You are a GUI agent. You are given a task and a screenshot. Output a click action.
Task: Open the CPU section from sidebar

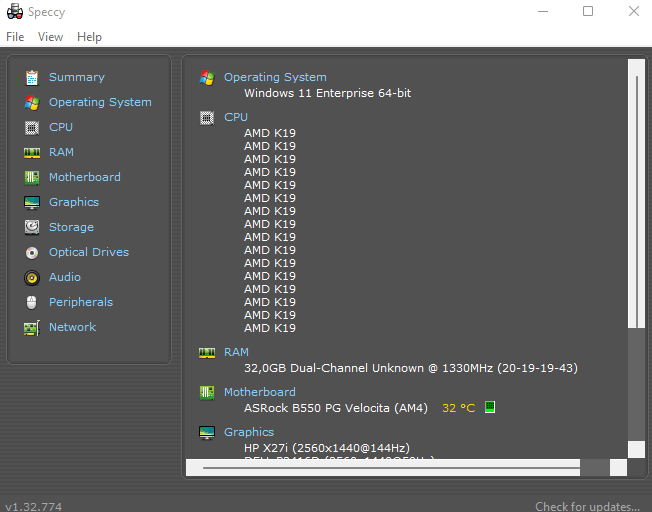61,127
